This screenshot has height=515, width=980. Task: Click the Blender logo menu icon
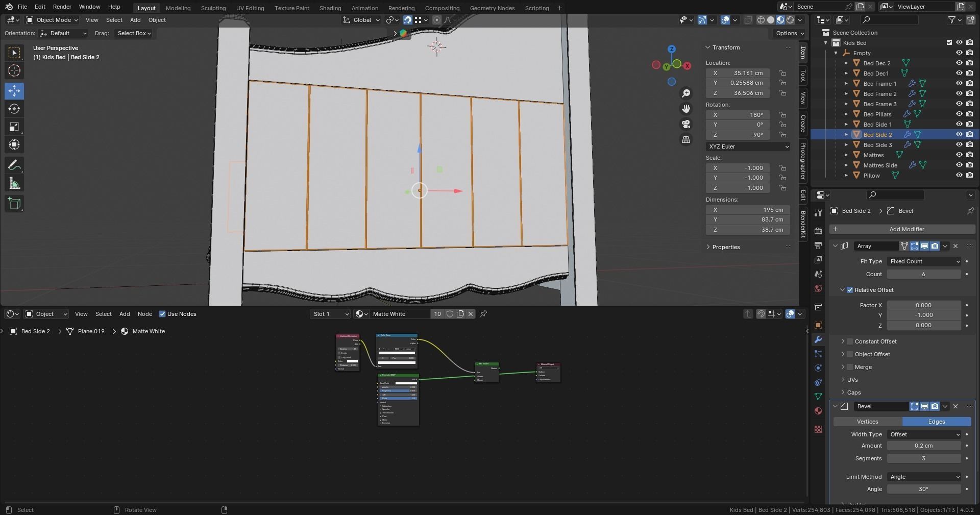click(x=9, y=7)
